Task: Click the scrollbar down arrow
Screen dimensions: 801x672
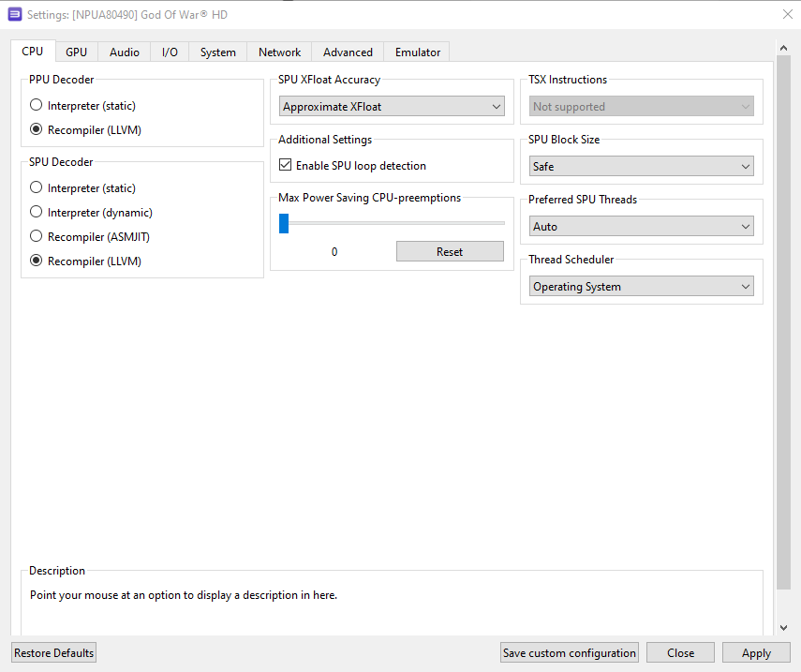Action: click(784, 628)
